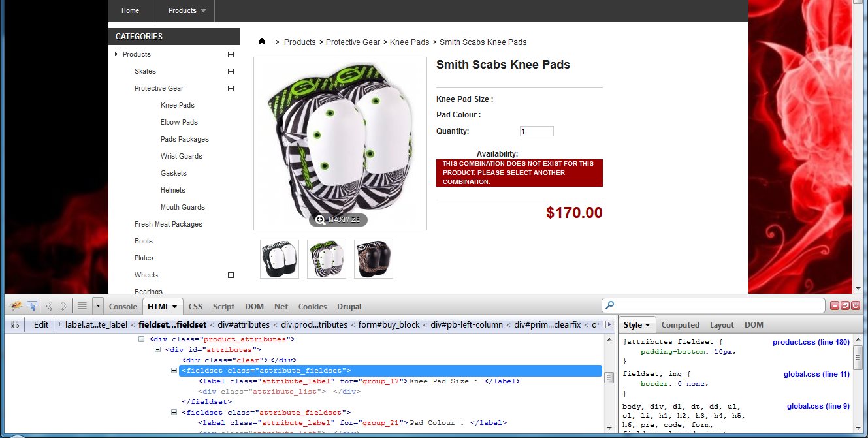
Task: Show the Firebug command line icon
Action: (82, 305)
